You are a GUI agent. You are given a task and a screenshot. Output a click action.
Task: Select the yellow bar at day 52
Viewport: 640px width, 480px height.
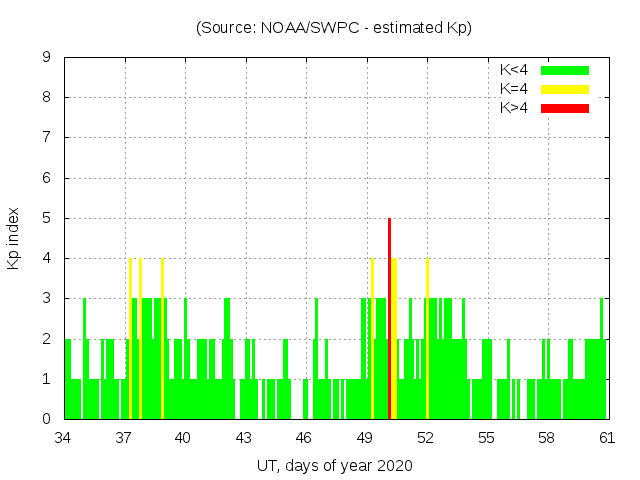[x=427, y=340]
